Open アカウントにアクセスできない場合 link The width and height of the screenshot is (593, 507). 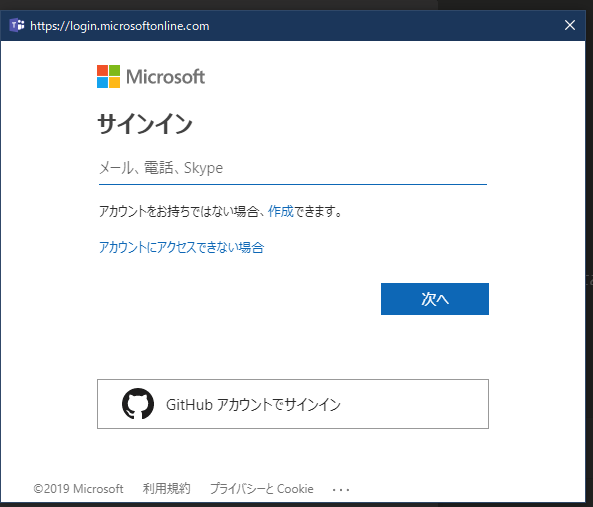click(182, 247)
